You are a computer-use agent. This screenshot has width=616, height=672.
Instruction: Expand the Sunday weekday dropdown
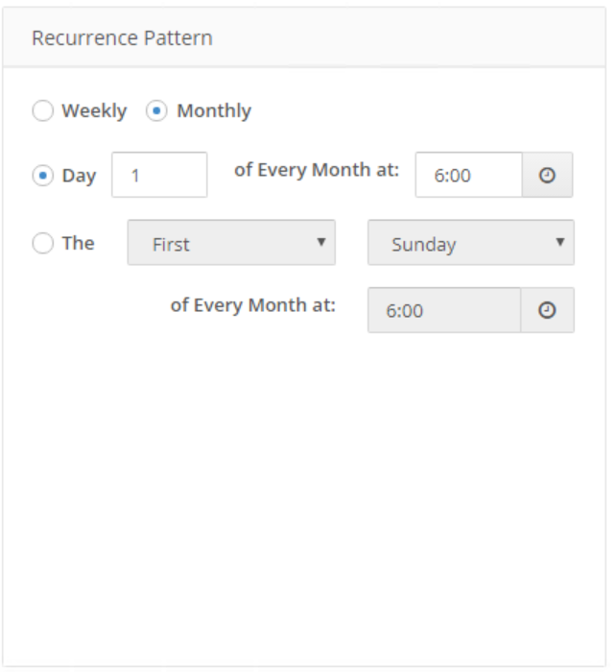coord(470,243)
